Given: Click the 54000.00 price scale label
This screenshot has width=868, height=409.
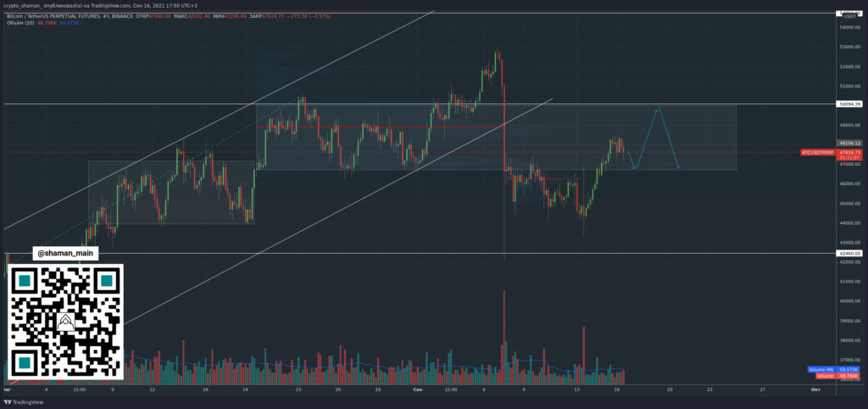Looking at the screenshot, I should point(849,28).
